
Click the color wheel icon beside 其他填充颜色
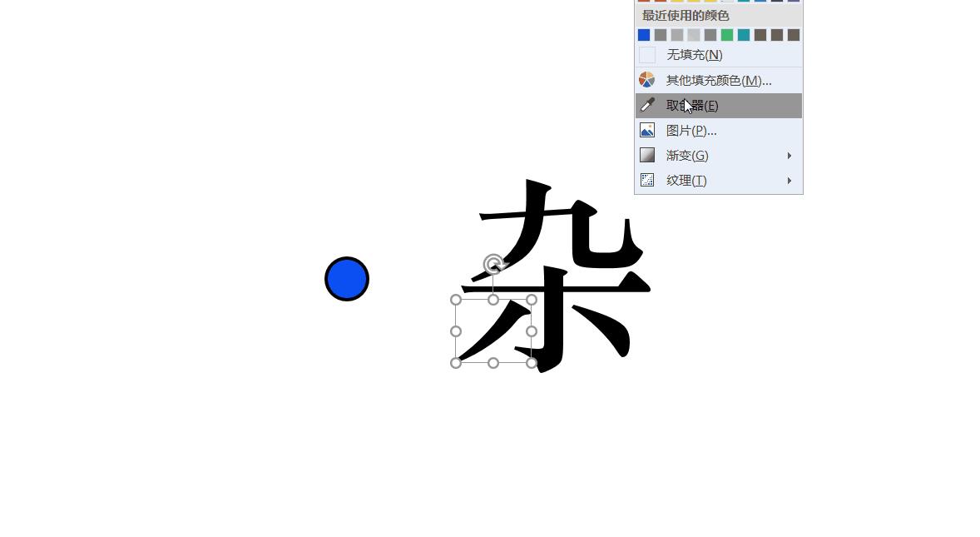coord(647,79)
